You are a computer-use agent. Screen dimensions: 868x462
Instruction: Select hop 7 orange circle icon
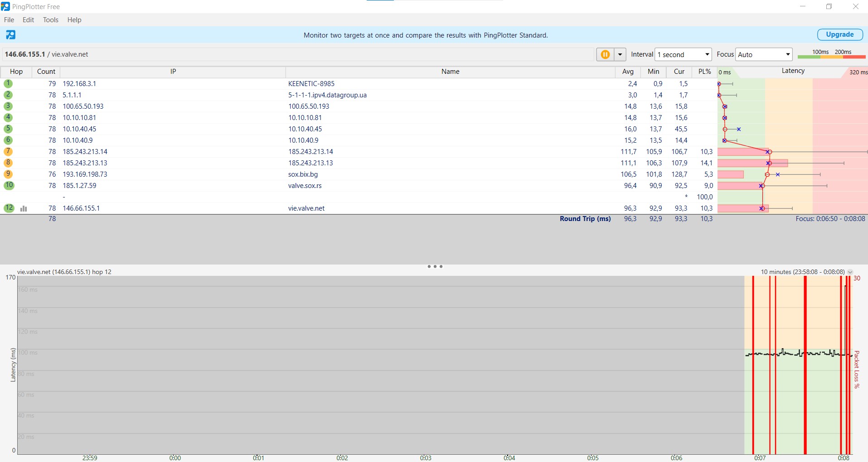coord(8,151)
